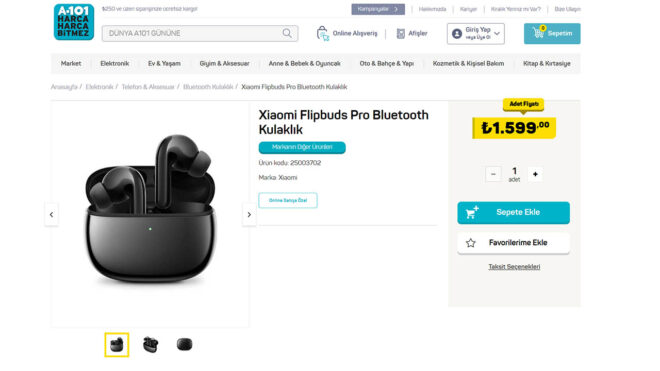Image resolution: width=660 pixels, height=371 pixels.
Task: Decrease quantity with minus button
Action: (x=493, y=174)
